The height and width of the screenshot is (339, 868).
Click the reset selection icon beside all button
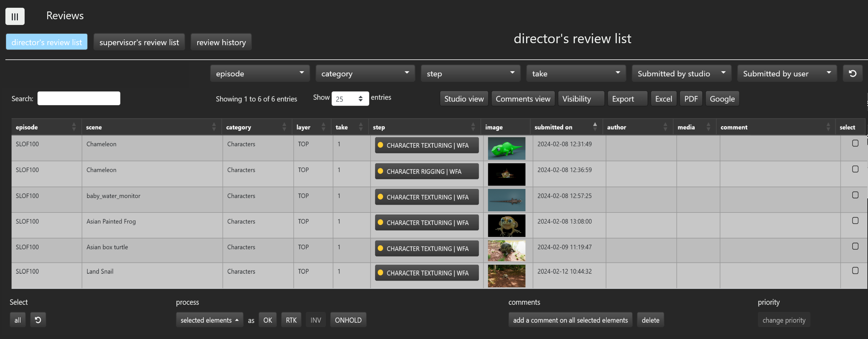click(x=38, y=320)
